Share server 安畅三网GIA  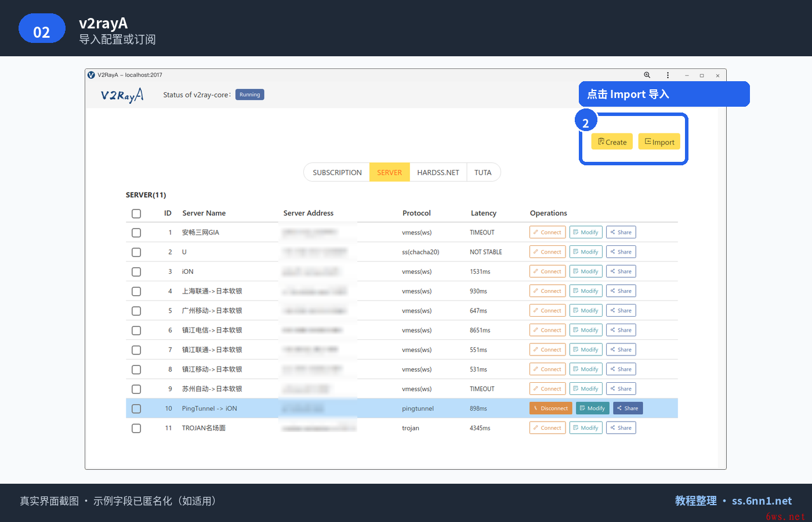pyautogui.click(x=621, y=232)
